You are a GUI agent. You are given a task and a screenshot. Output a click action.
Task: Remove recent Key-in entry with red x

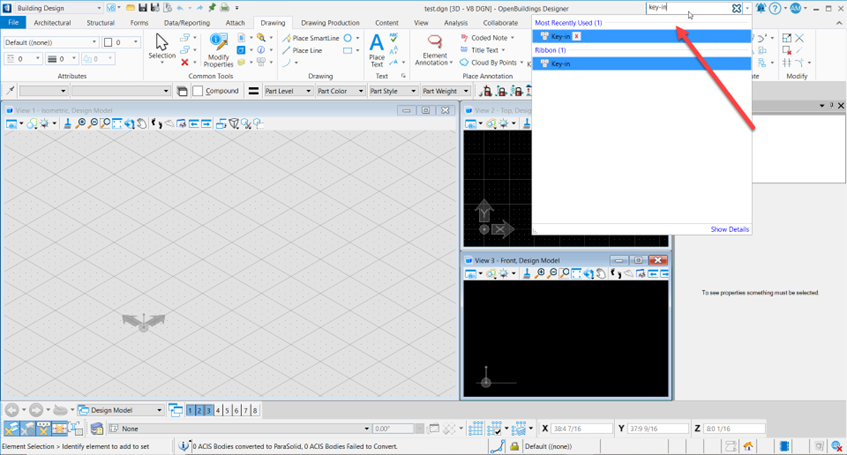576,36
